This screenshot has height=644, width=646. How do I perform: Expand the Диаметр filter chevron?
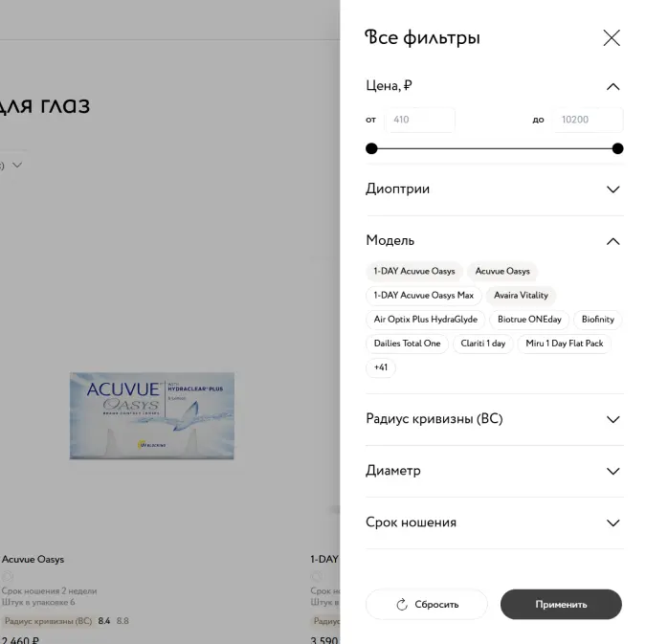click(x=613, y=471)
